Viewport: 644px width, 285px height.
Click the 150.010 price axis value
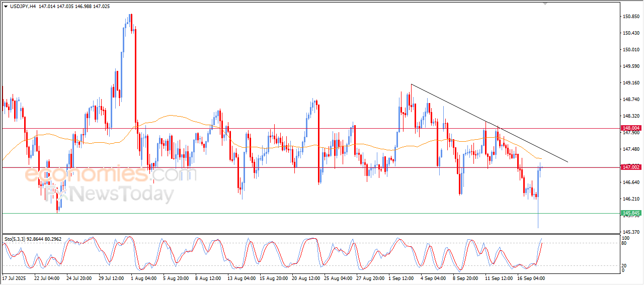point(631,50)
